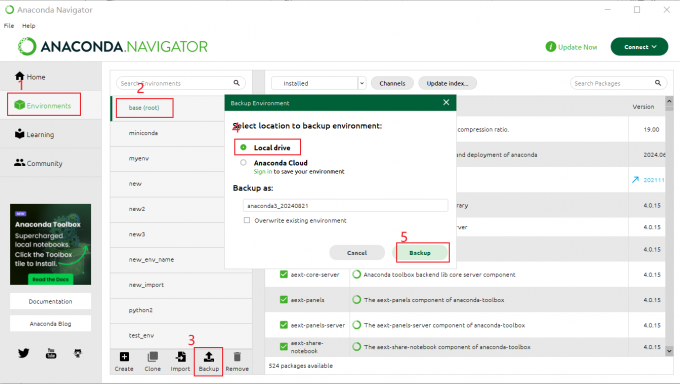Viewport: 680px width, 384px height.
Task: Switch to the Environments section
Action: coord(43,105)
